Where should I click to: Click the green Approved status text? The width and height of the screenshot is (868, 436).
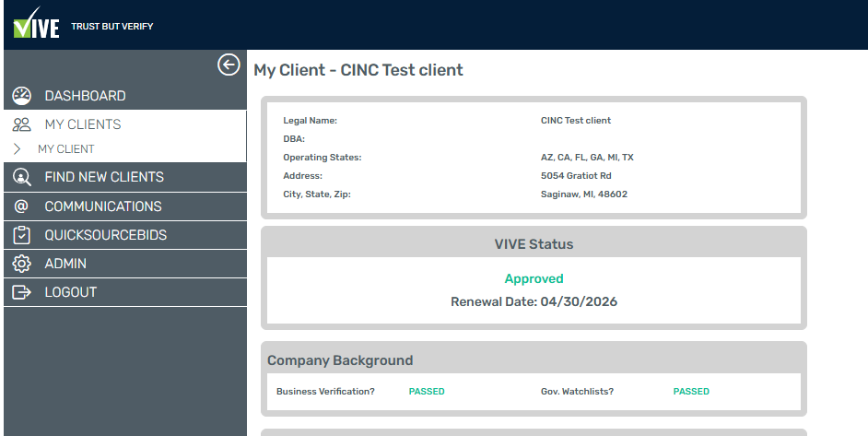coord(534,278)
